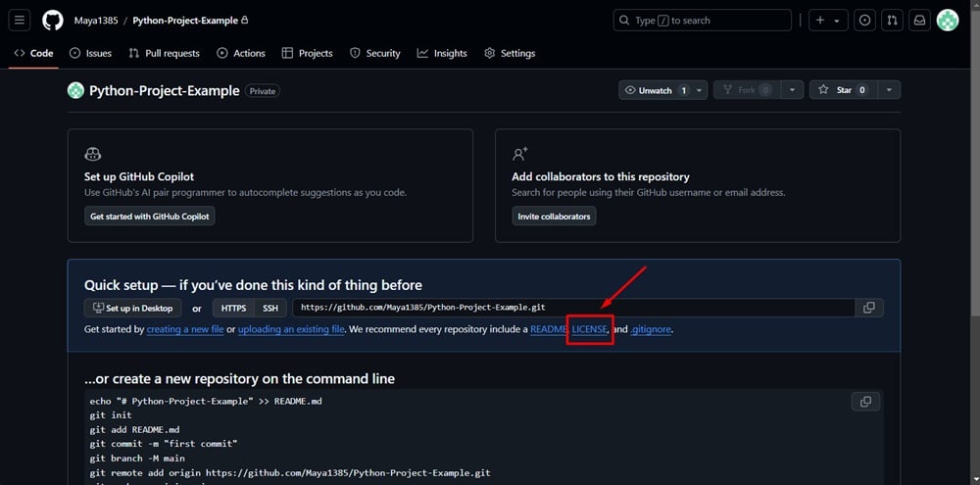
Task: Open the Insights tab
Action: pyautogui.click(x=442, y=53)
